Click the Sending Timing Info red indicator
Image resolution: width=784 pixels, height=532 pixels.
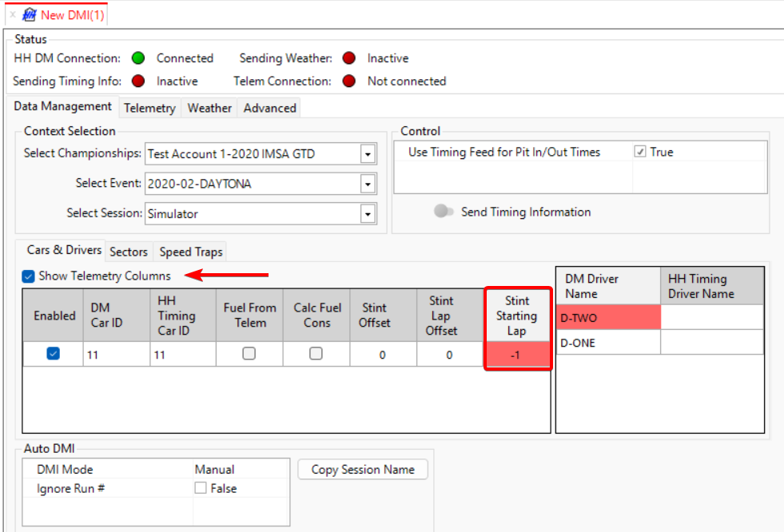[138, 81]
